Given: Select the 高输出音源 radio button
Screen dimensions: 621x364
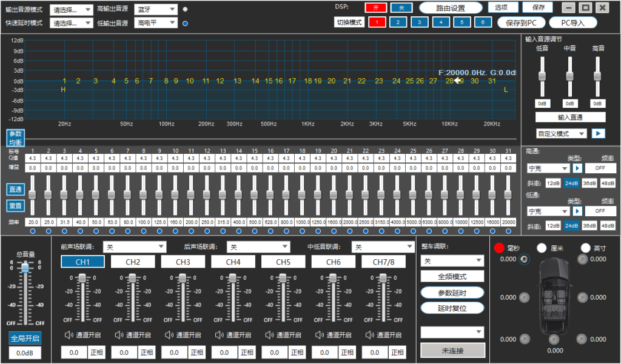Looking at the screenshot, I should 185,9.
